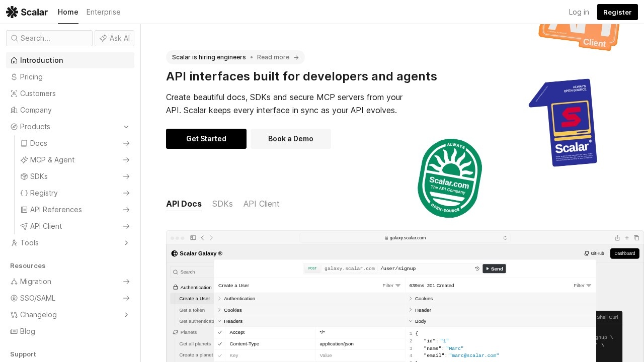Click the book icon beside Docs in sidebar
644x362 pixels.
click(x=24, y=143)
